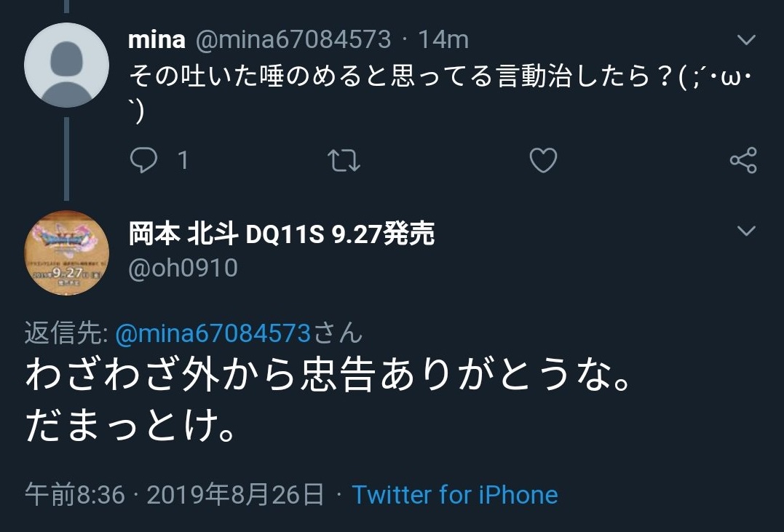Screen dimensions: 784x532
Task: Click the 返信先 reply-to label
Action: [x=66, y=333]
